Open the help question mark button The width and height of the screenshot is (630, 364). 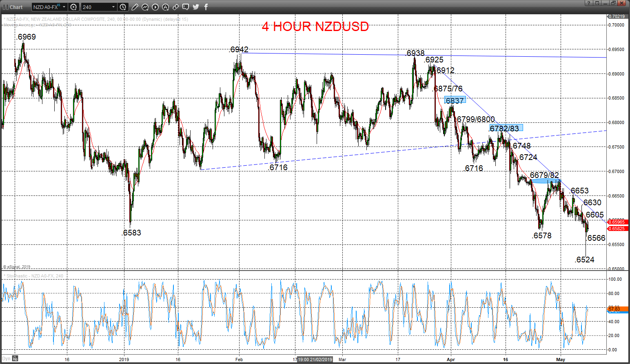tap(588, 3)
